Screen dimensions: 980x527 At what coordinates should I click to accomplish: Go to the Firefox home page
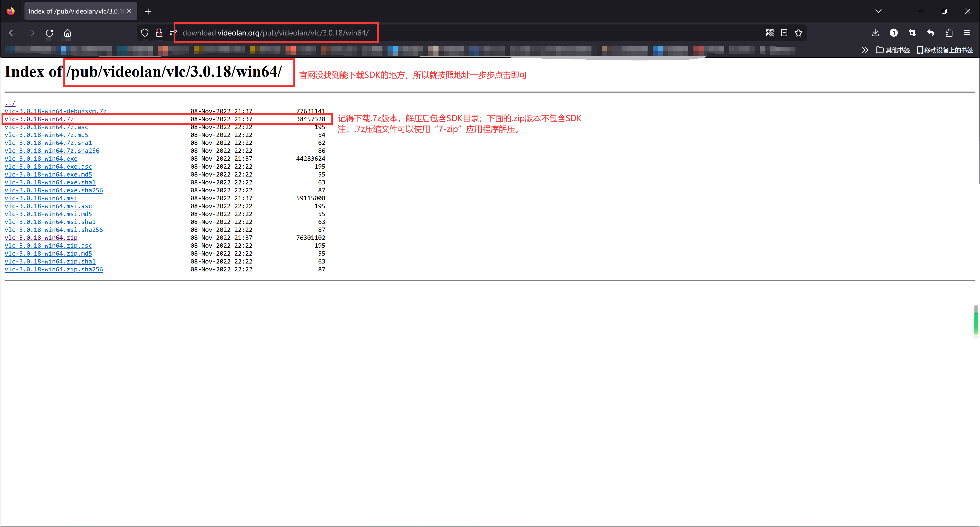point(67,33)
